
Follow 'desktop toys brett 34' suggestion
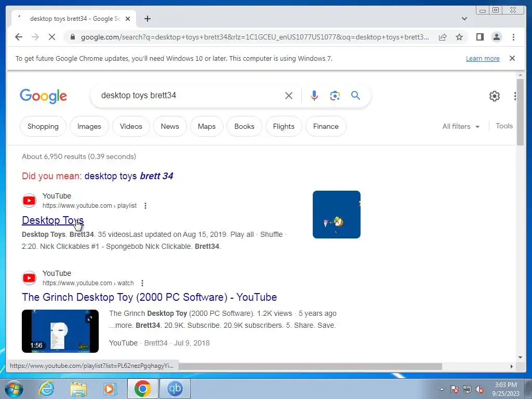pyautogui.click(x=129, y=176)
